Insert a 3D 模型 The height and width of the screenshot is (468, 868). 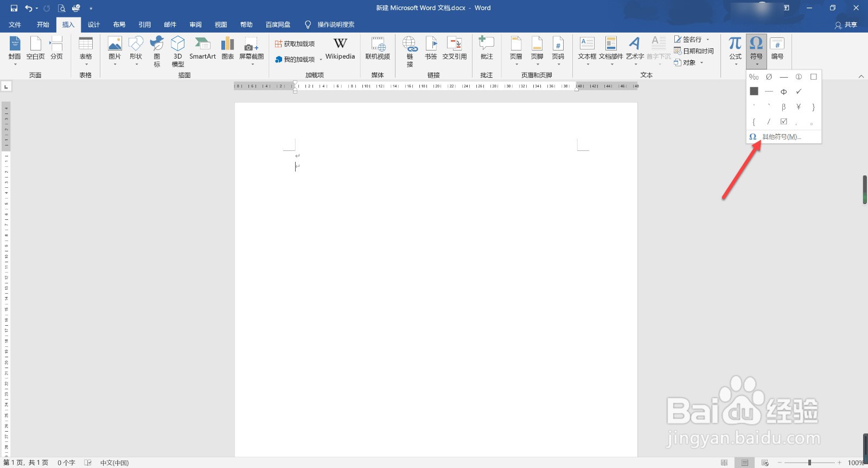[178, 51]
